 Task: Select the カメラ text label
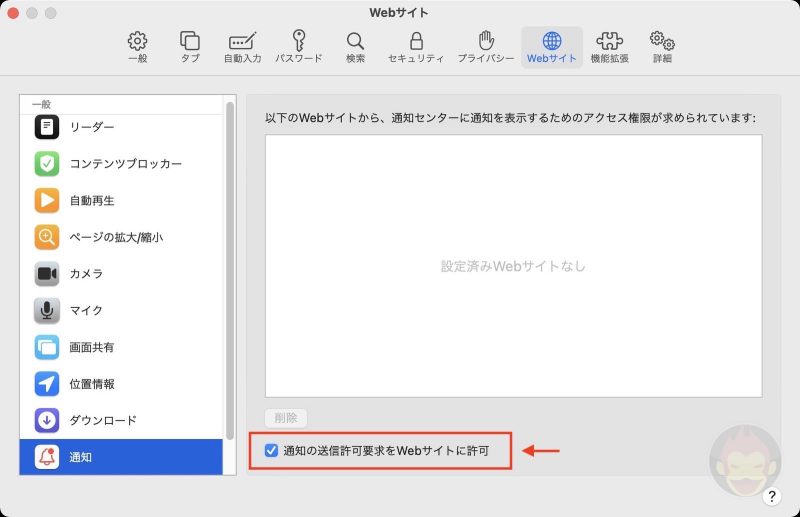pos(86,274)
